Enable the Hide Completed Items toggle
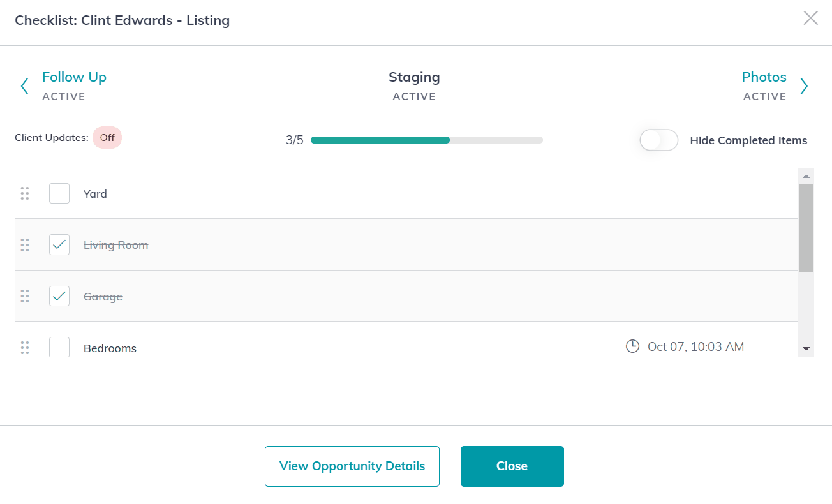 [658, 140]
